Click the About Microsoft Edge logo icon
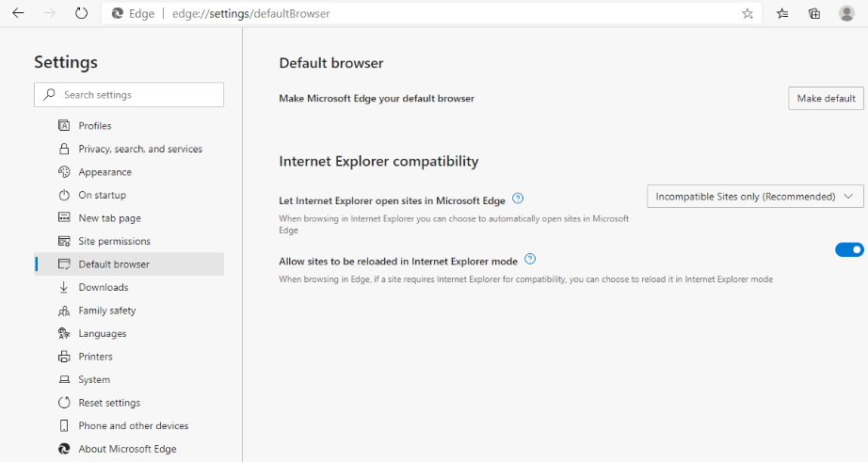The width and height of the screenshot is (868, 462). click(x=64, y=449)
